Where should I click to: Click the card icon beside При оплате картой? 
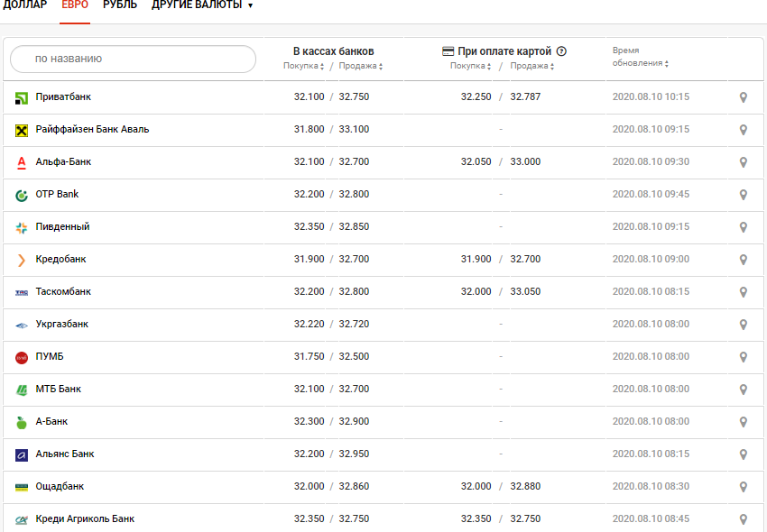coord(448,50)
